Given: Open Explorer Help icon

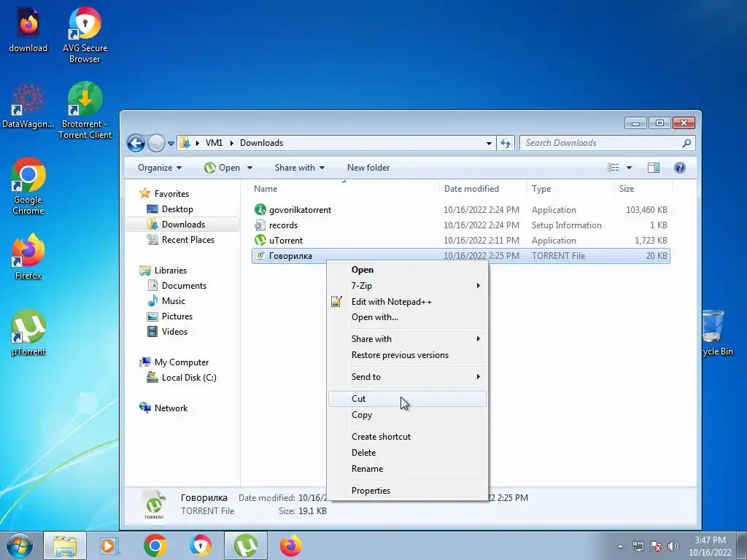Looking at the screenshot, I should [680, 168].
